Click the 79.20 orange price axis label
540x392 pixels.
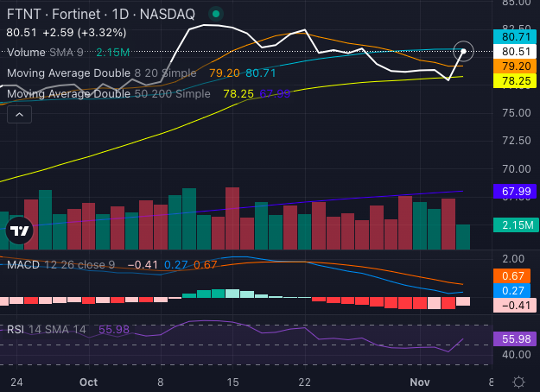(x=516, y=66)
